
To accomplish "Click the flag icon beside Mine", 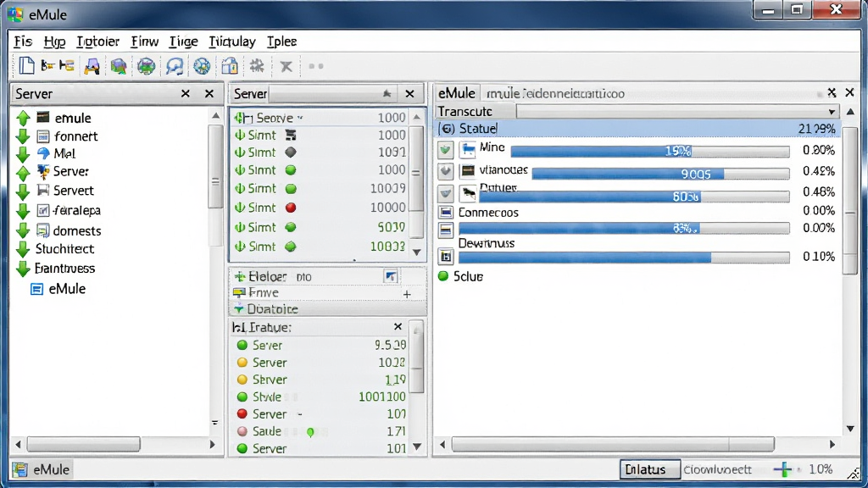I will tap(468, 149).
